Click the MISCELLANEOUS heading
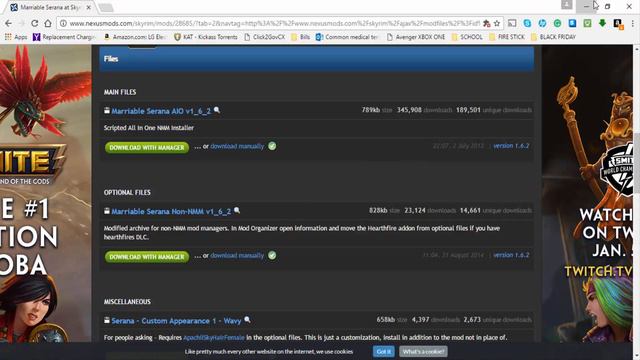640x360 pixels. (x=127, y=302)
